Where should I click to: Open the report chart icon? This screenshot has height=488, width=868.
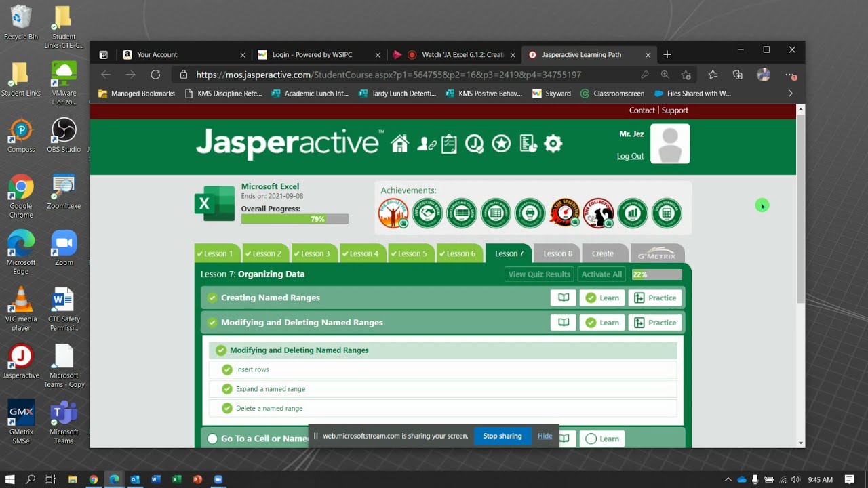pos(528,144)
